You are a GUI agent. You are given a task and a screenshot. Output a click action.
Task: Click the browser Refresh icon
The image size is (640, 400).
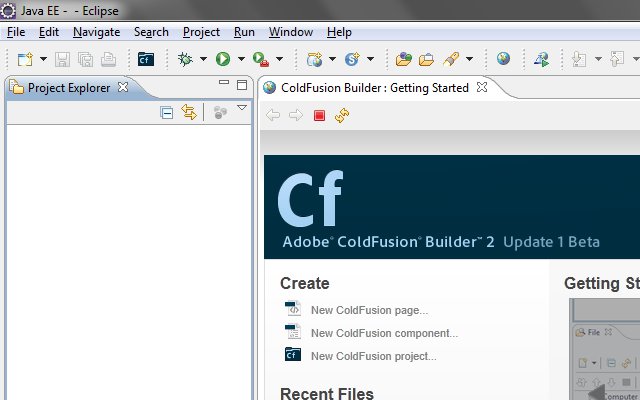click(342, 116)
